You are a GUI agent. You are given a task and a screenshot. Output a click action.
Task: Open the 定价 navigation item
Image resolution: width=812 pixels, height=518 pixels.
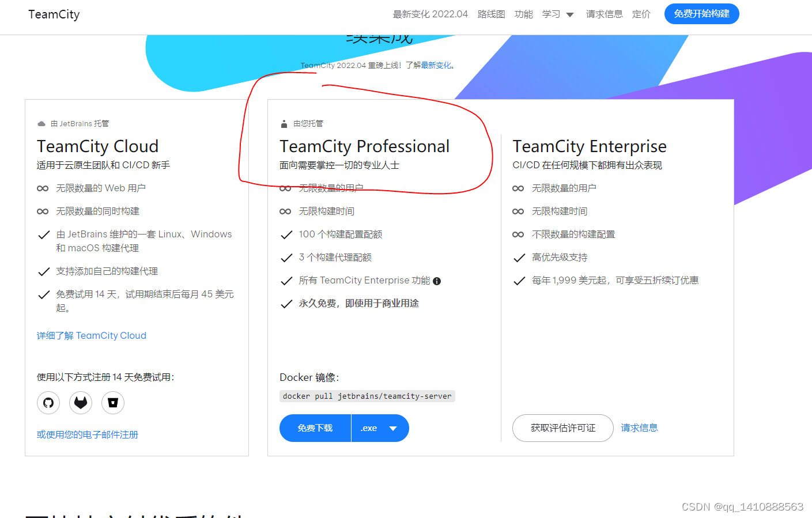pos(641,14)
